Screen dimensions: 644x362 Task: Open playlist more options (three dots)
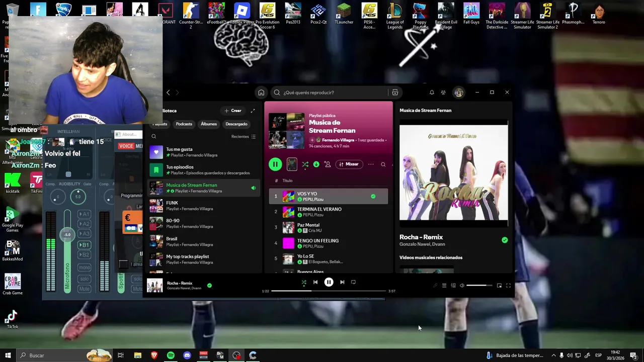click(x=371, y=164)
